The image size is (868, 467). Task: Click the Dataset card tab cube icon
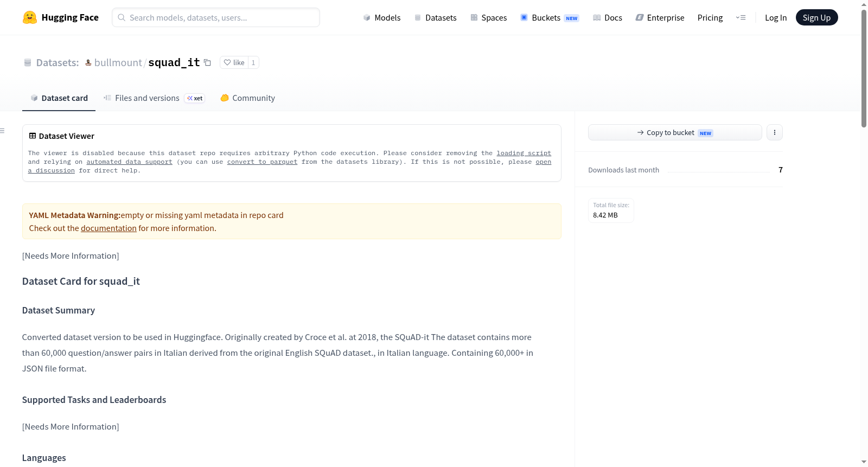tap(34, 98)
